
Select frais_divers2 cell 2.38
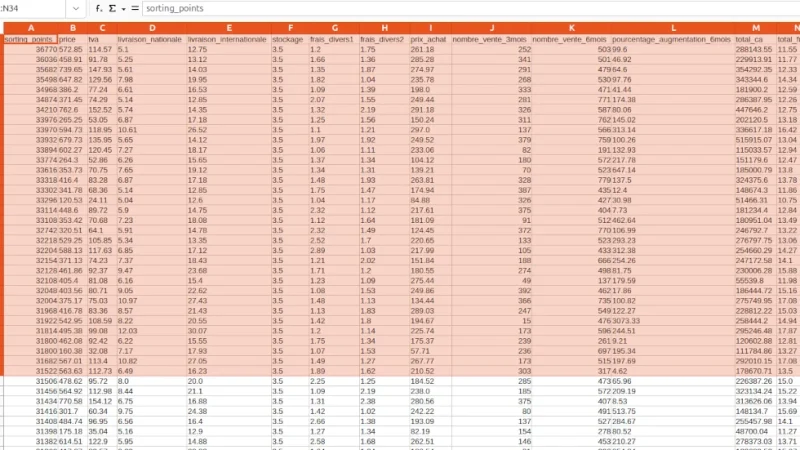point(384,401)
